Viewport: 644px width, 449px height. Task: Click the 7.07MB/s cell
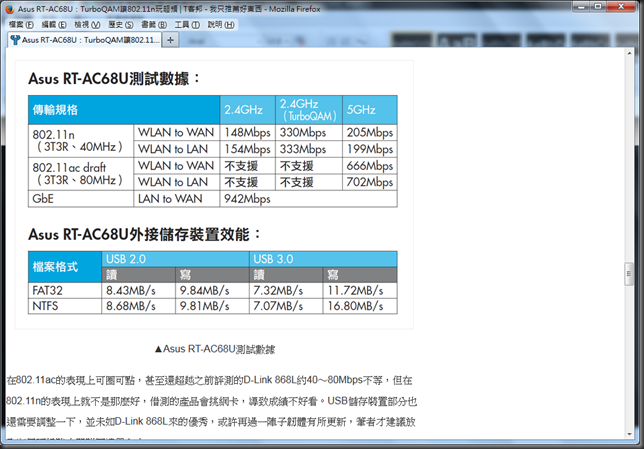[x=286, y=306]
